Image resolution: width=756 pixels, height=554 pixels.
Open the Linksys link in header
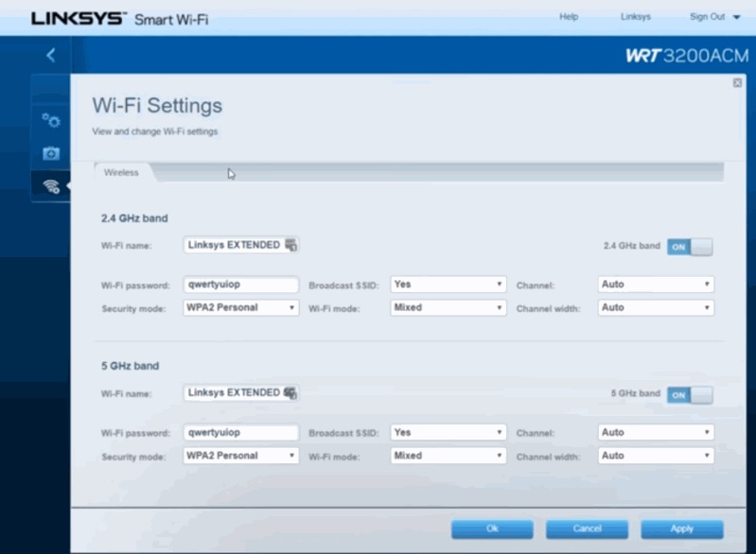tap(636, 16)
